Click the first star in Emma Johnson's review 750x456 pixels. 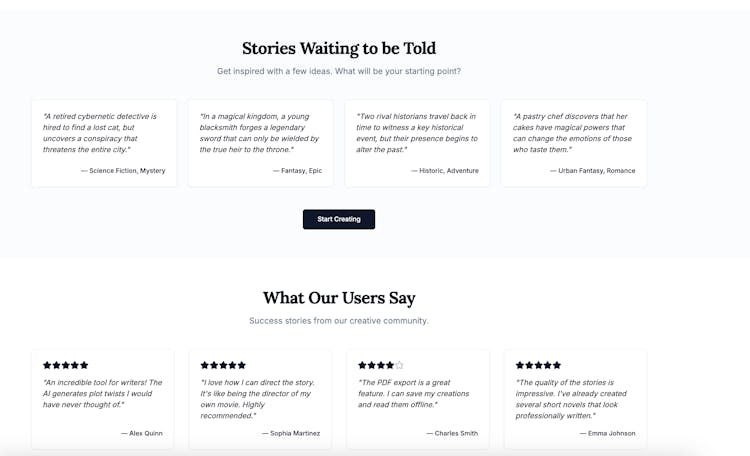[519, 365]
